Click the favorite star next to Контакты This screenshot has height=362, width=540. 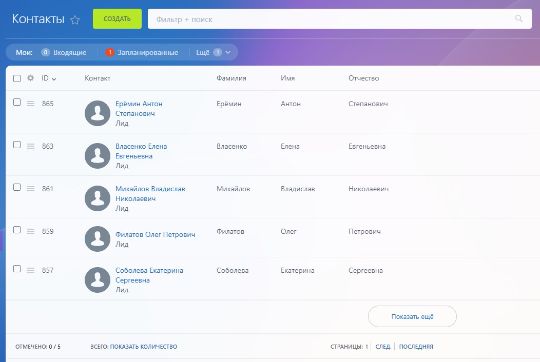(x=75, y=20)
